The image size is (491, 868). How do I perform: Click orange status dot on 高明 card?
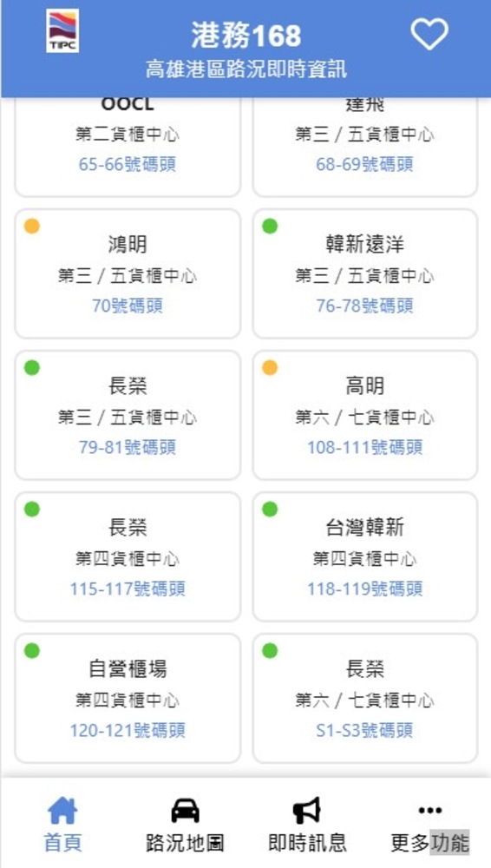pos(270,367)
